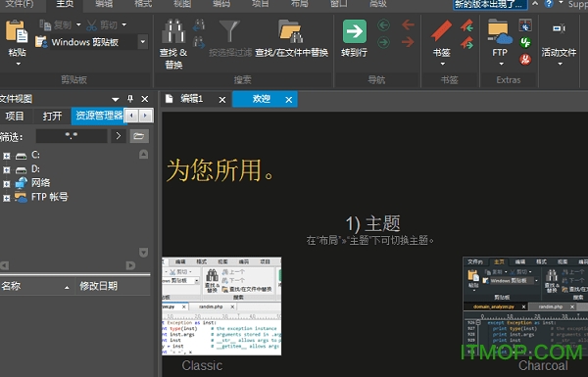
Task: Open Find/Replace in Files (查找/在文件中替换) folder icon
Action: point(291,31)
